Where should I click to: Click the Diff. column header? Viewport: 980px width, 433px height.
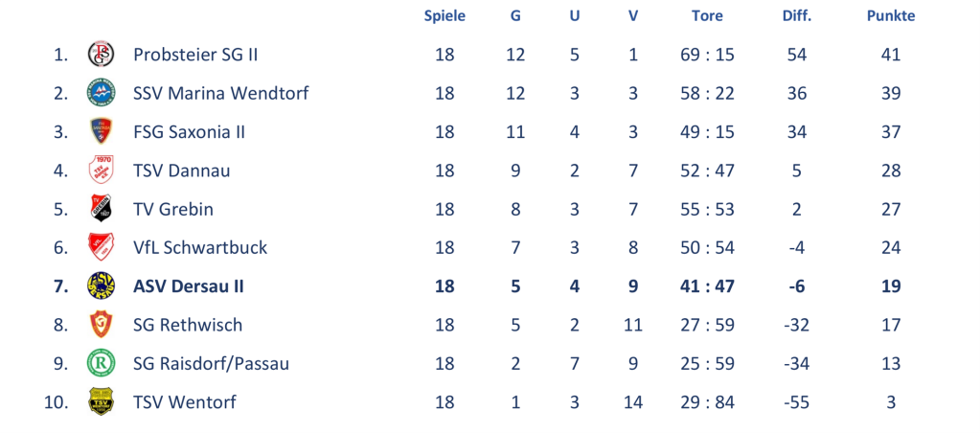point(796,15)
